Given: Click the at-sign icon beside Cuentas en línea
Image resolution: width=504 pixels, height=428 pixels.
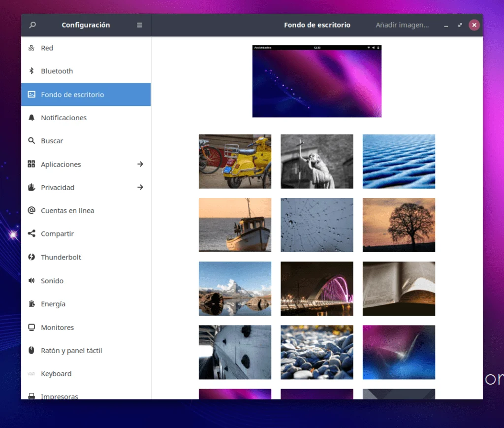Looking at the screenshot, I should (x=31, y=210).
